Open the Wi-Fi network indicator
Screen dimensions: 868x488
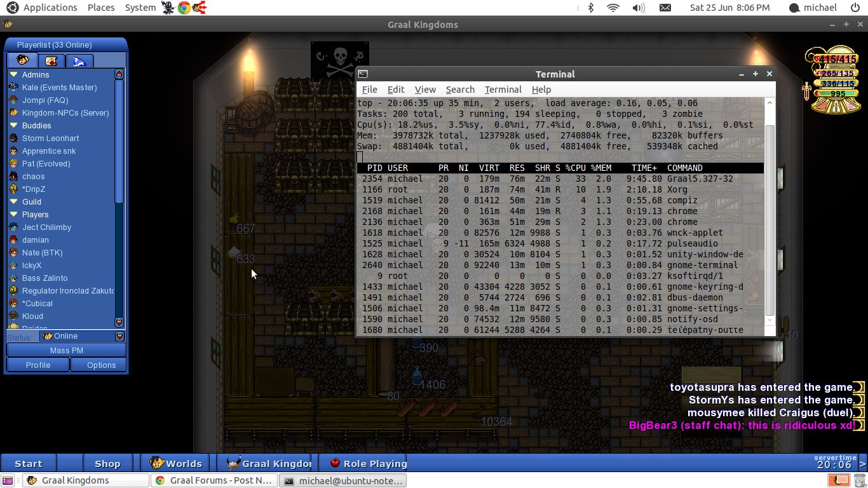click(x=613, y=8)
